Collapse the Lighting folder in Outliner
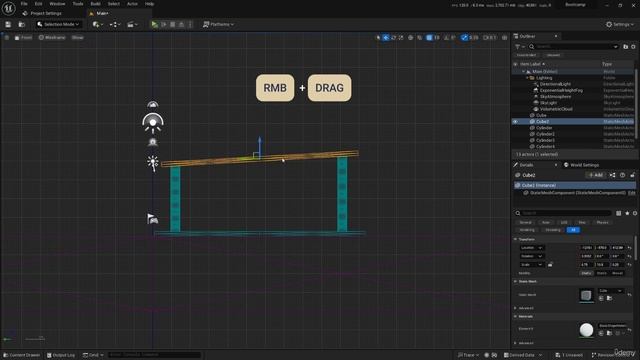The width and height of the screenshot is (640, 360). pyautogui.click(x=527, y=78)
